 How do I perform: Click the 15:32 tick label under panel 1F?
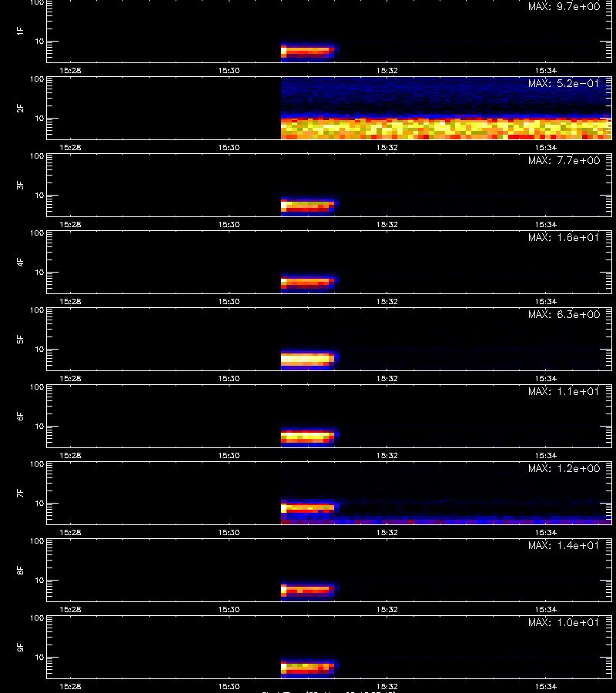[387, 71]
